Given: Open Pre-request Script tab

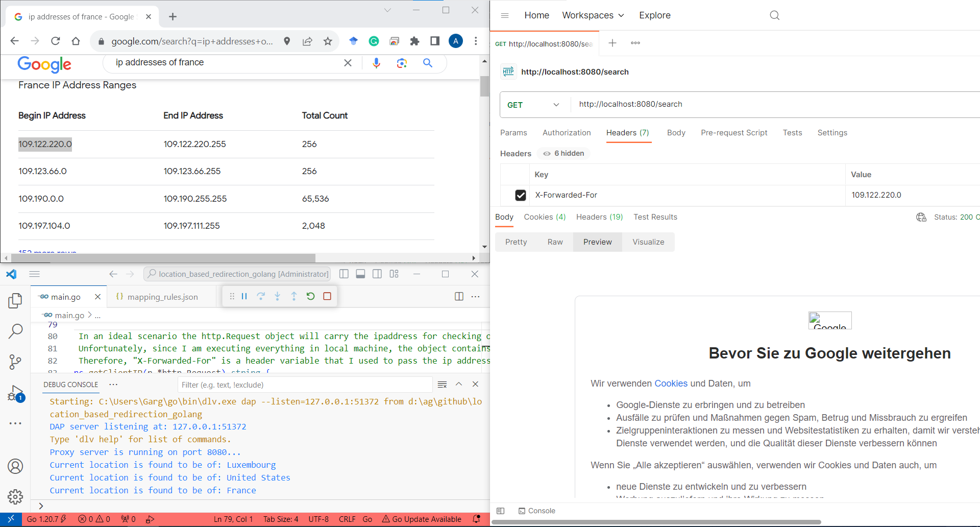Looking at the screenshot, I should point(734,133).
